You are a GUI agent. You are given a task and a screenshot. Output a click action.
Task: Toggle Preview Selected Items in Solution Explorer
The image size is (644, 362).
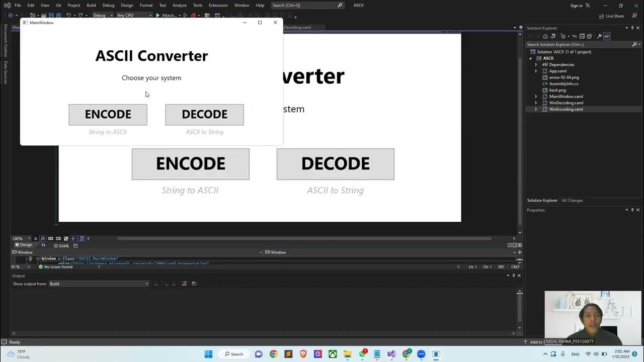tap(607, 36)
